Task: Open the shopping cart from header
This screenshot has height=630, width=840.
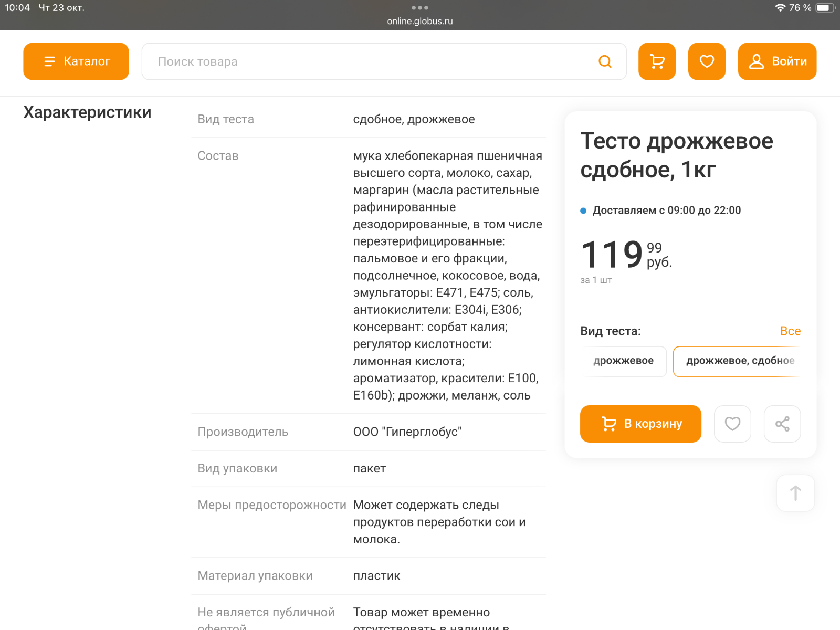Action: click(657, 61)
